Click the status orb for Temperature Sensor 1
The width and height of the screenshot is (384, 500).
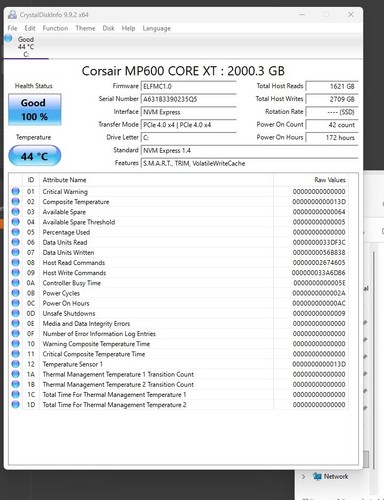(x=15, y=364)
